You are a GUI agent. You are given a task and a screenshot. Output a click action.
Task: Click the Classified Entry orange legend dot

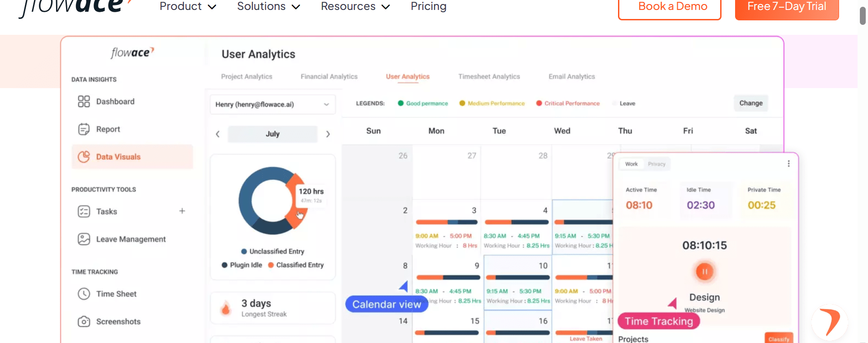click(271, 265)
